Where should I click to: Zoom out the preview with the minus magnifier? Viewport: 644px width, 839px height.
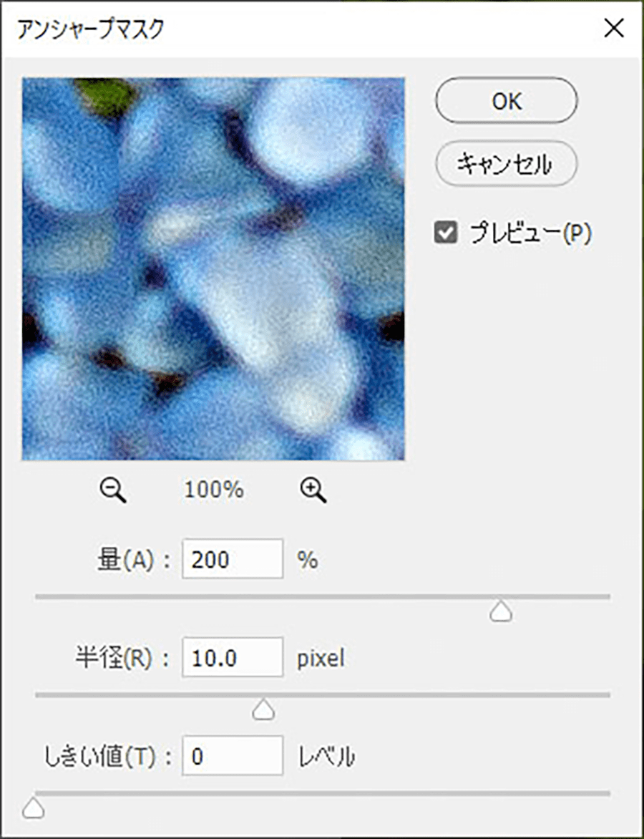[113, 490]
